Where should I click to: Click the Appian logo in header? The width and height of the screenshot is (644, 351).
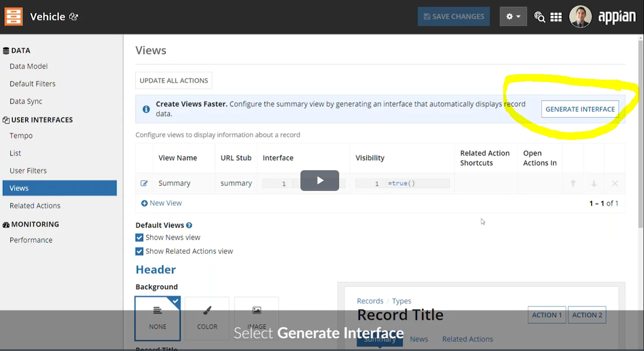(617, 17)
